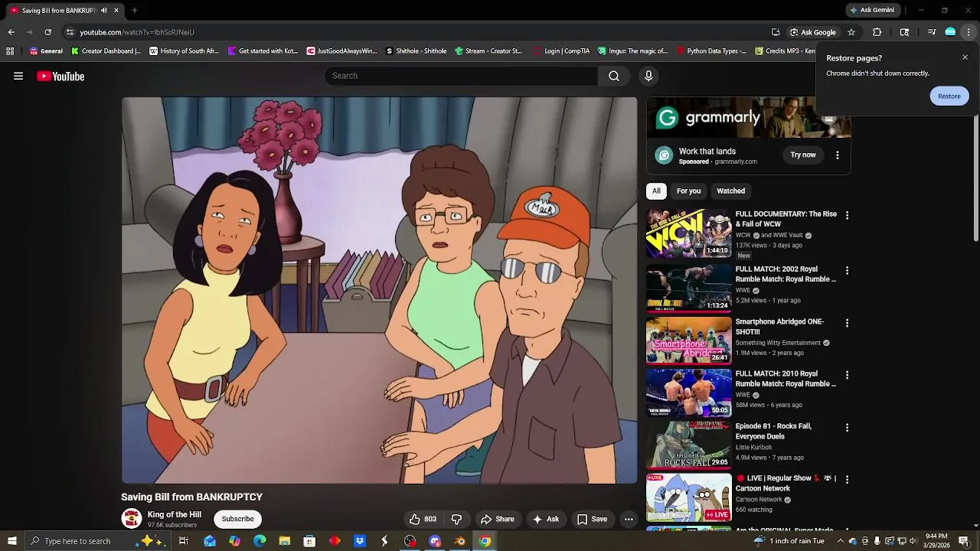Screen dimensions: 980x551
Task: Open the Ask AI button
Action: tap(546, 519)
